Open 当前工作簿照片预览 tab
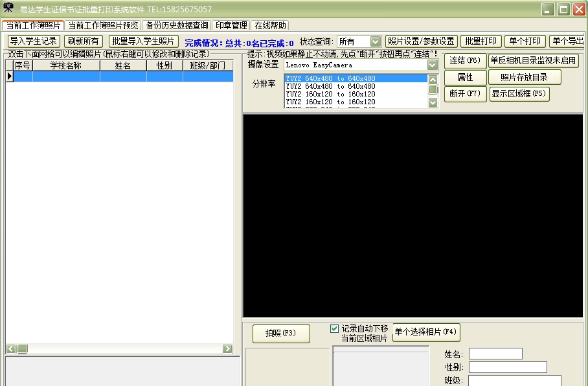The height and width of the screenshot is (386, 588). [x=103, y=25]
